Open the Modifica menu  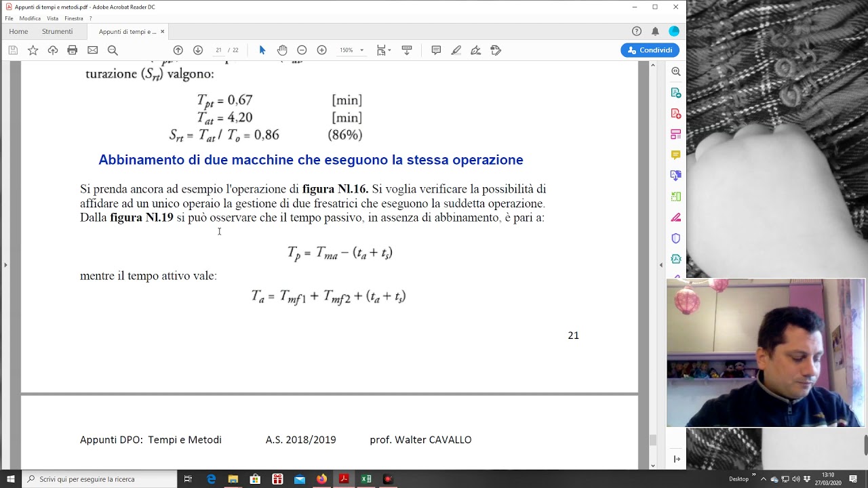coord(30,18)
